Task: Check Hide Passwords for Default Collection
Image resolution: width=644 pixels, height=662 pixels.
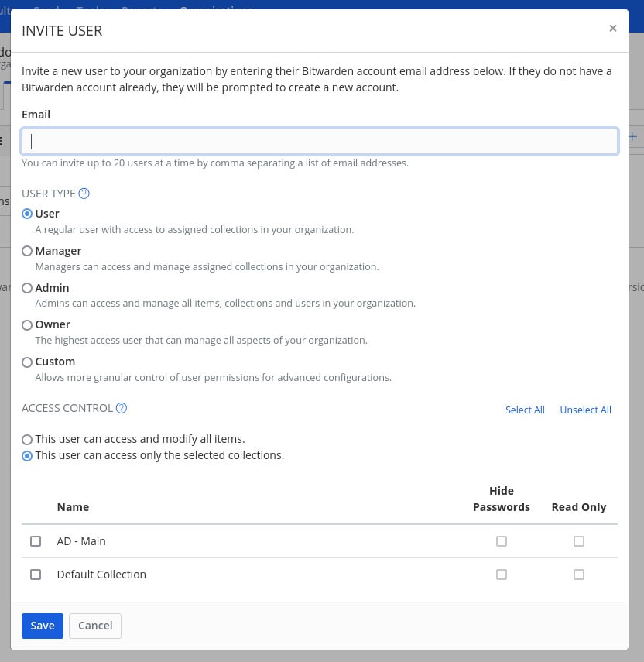Action: pyautogui.click(x=502, y=575)
